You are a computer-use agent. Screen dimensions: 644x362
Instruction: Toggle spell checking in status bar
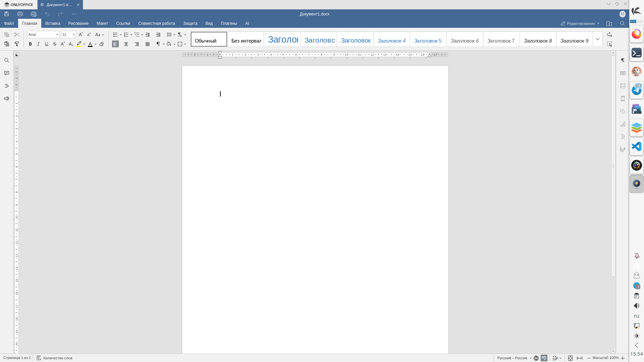coord(544,358)
